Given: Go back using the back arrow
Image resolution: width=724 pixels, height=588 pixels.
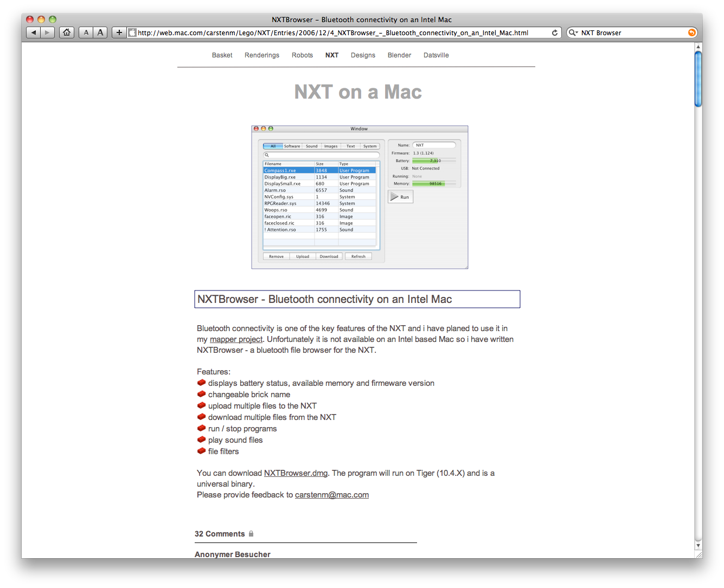Looking at the screenshot, I should [x=33, y=33].
